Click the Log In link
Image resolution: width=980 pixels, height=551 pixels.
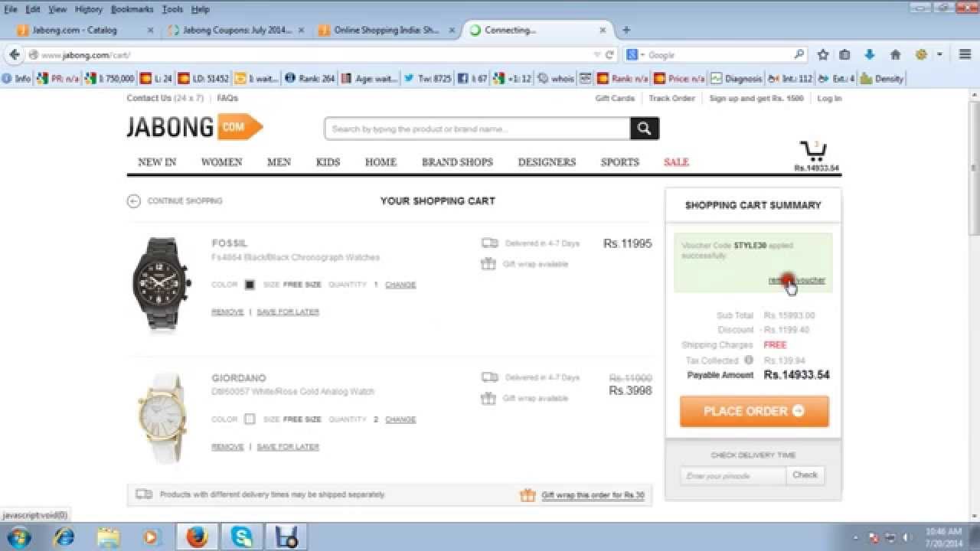pyautogui.click(x=829, y=98)
